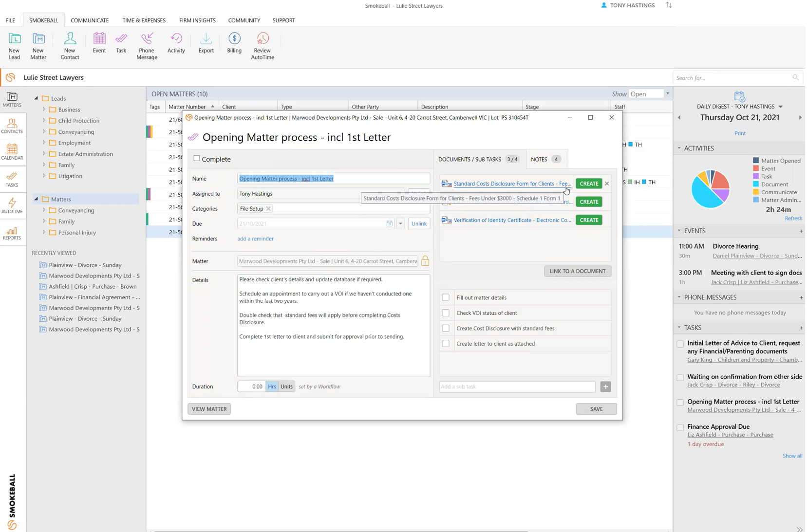Add a new event with plus icon
Image resolution: width=807 pixels, height=532 pixels.
tap(801, 231)
